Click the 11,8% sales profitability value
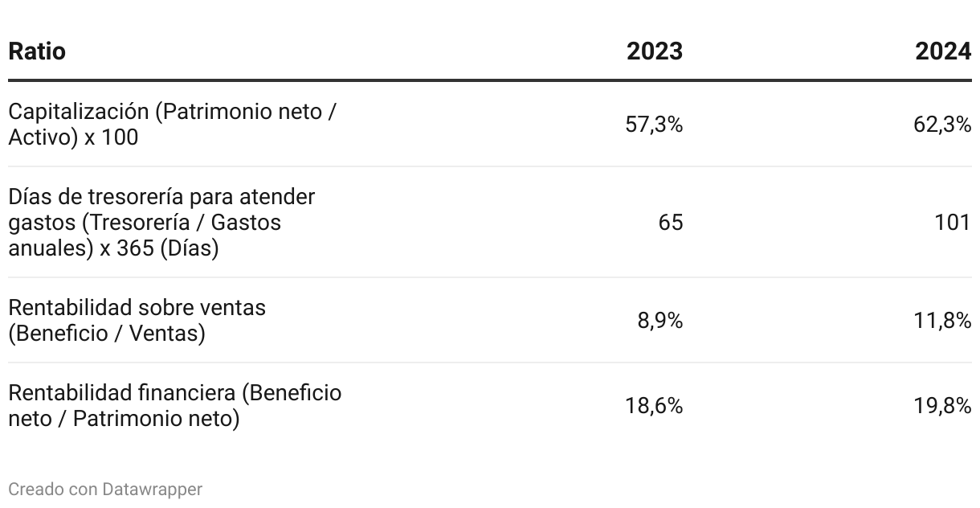The height and width of the screenshot is (508, 980). [943, 321]
